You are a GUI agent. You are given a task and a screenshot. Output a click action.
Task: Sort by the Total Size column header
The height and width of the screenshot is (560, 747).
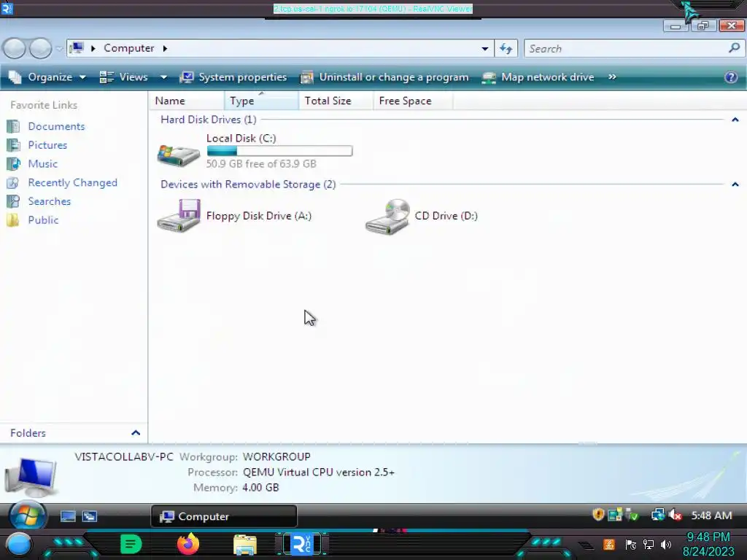coord(336,101)
